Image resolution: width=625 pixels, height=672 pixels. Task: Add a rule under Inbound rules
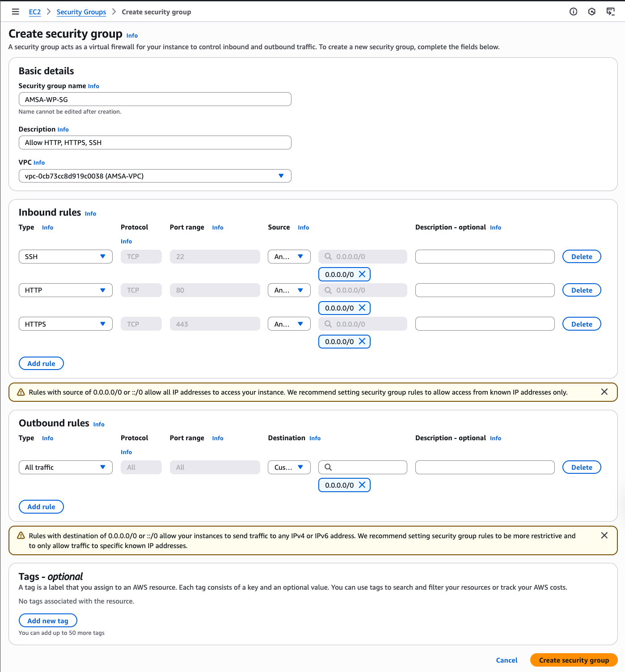tap(41, 363)
